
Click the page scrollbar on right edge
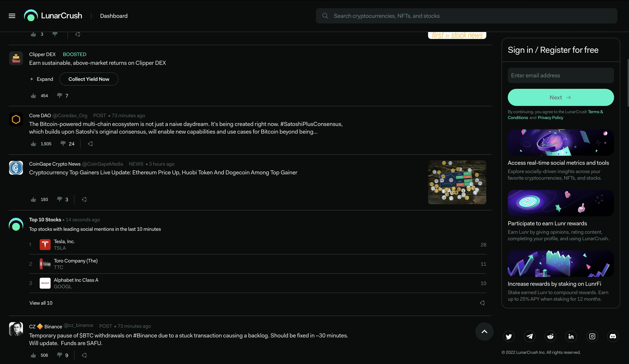628,83
